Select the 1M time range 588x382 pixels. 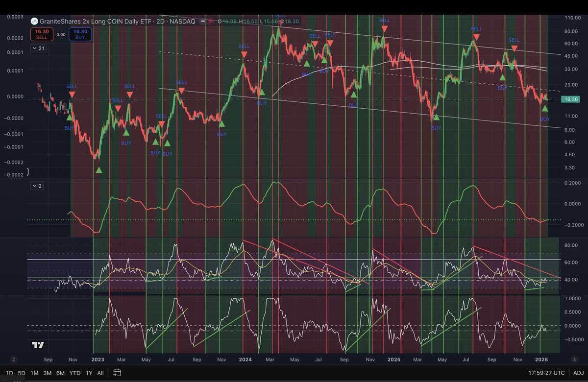(x=35, y=373)
